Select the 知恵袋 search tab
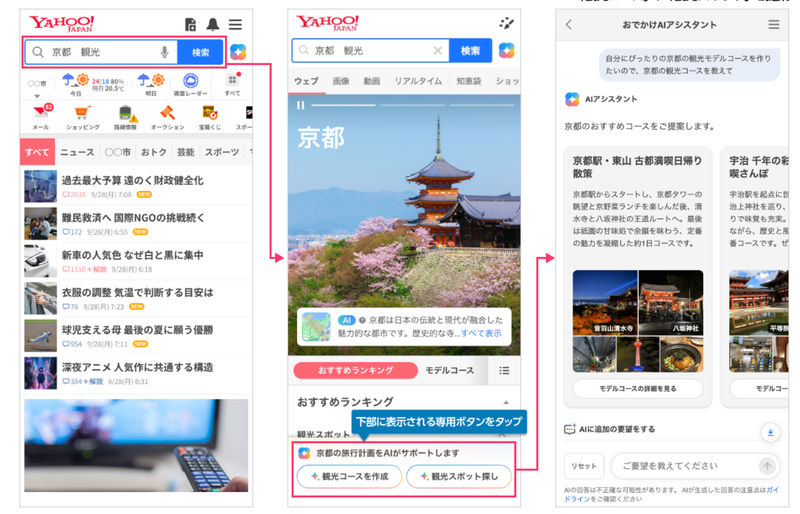 coord(469,81)
